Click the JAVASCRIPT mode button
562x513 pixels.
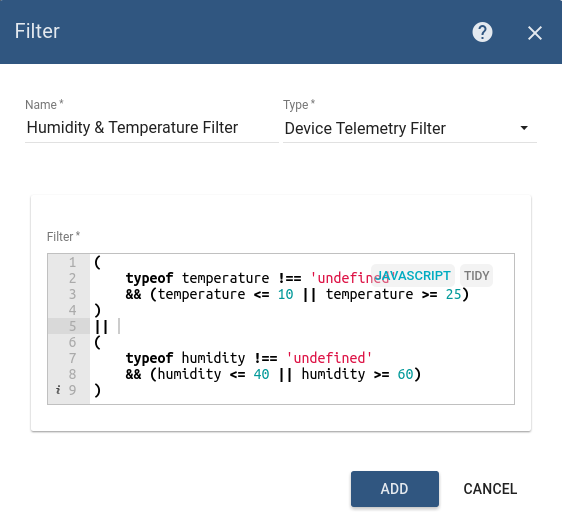[413, 276]
